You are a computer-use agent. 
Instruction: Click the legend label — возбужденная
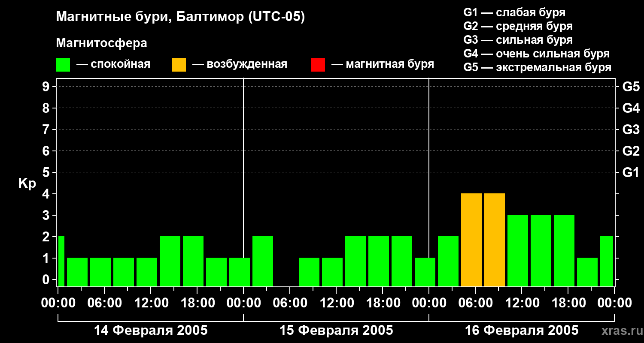pyautogui.click(x=240, y=64)
